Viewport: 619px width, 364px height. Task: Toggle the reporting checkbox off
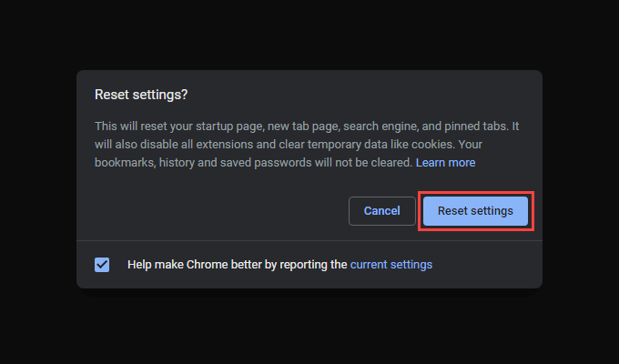click(x=102, y=265)
